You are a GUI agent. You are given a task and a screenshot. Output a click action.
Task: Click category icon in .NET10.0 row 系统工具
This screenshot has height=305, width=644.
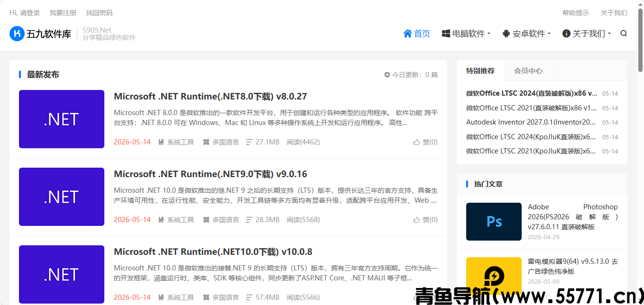point(161,297)
